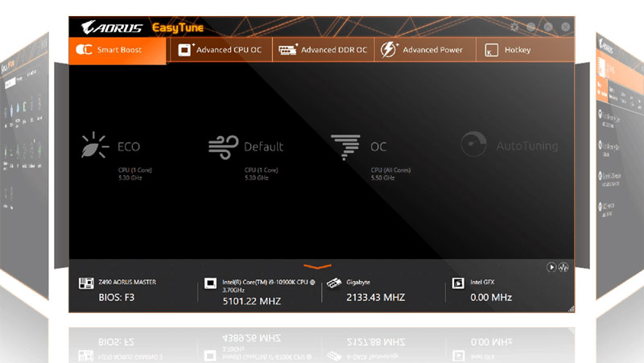
Task: Select the Default wind mode icon
Action: [224, 147]
